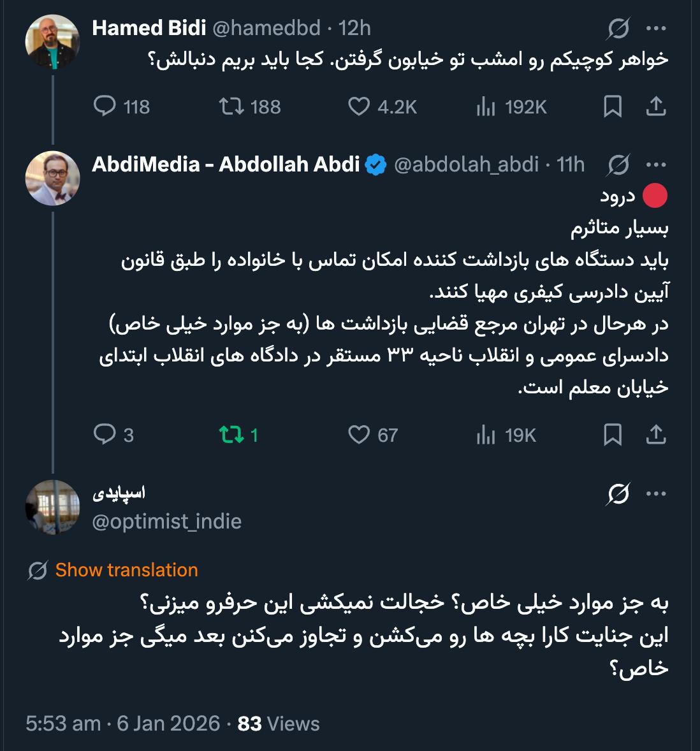
Task: Open the bookmark icon on the first tweet
Action: click(612, 107)
